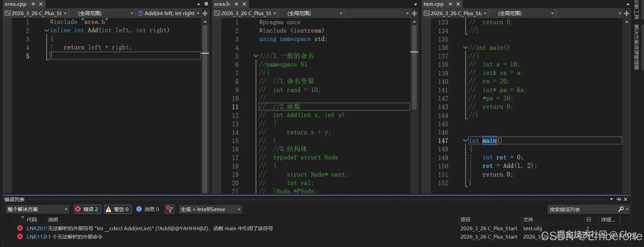The image size is (644, 247).
Task: Open the Add(int left, int right) member dropdown
Action: (x=169, y=13)
